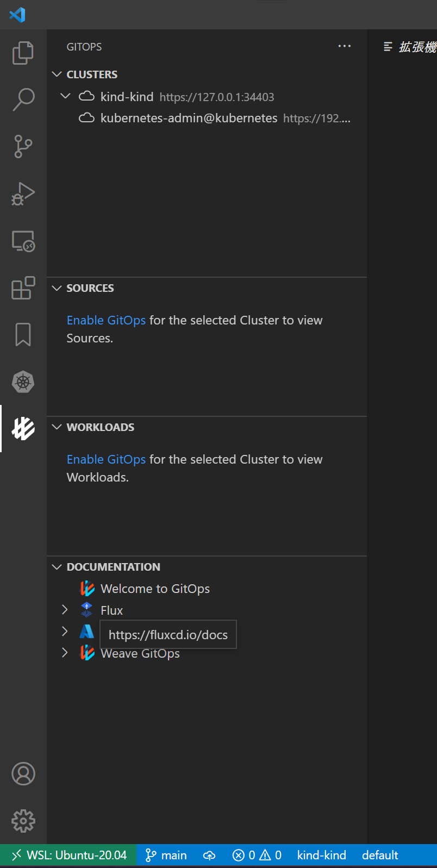Viewport: 437px width, 868px height.
Task: Open the Kubernetes view
Action: [23, 382]
